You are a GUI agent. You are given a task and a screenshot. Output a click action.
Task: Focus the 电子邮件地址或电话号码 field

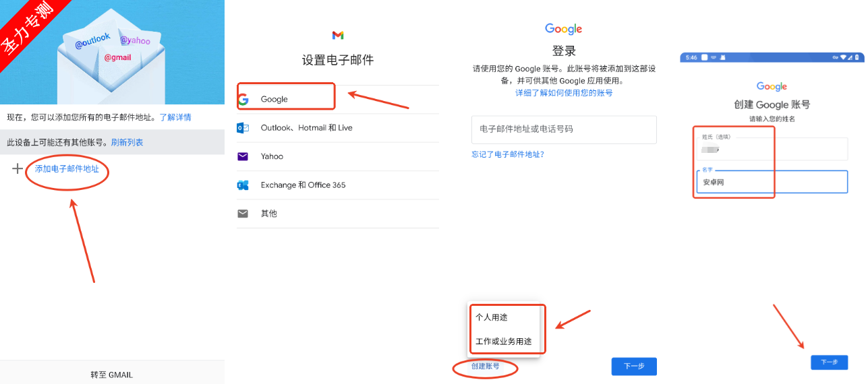point(564,129)
